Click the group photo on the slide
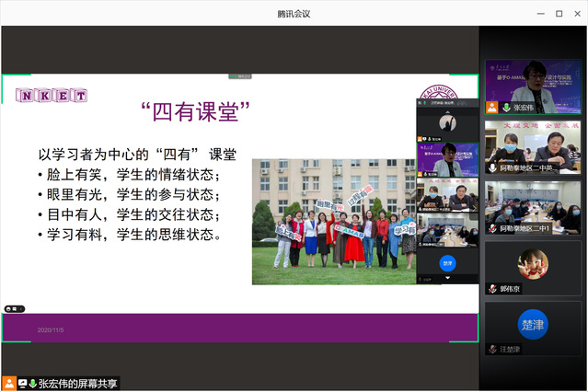Viewport: 588px width, 392px height. (335, 221)
